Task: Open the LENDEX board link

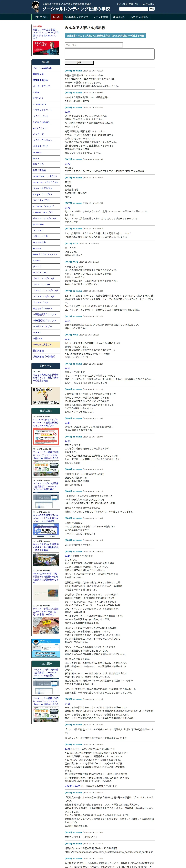Action: pyautogui.click(x=46, y=152)
